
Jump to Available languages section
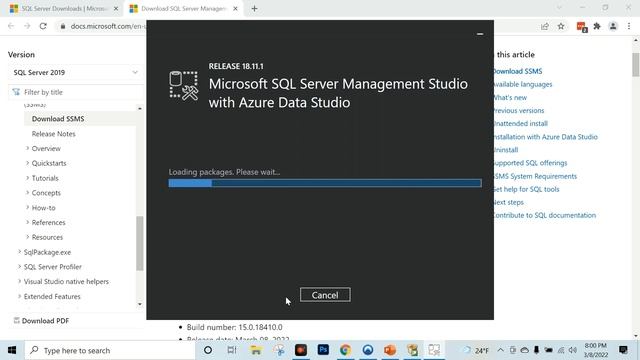tap(522, 84)
